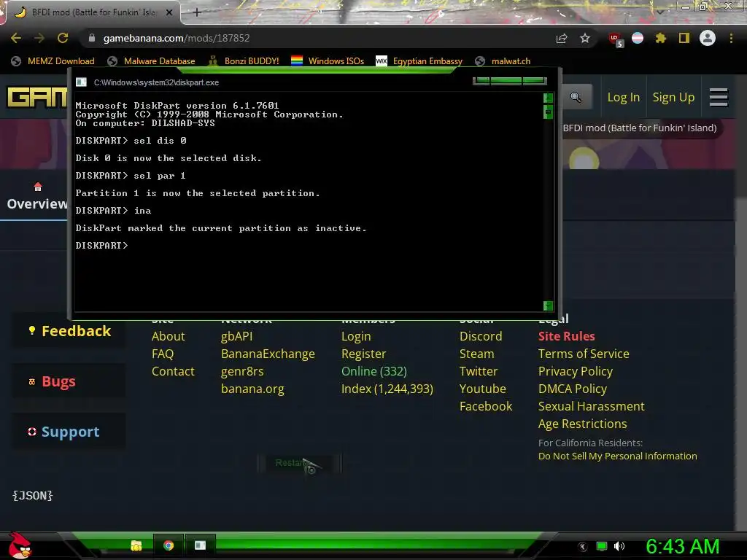The image size is (747, 560).
Task: Open the genr8rs link
Action: point(242,371)
